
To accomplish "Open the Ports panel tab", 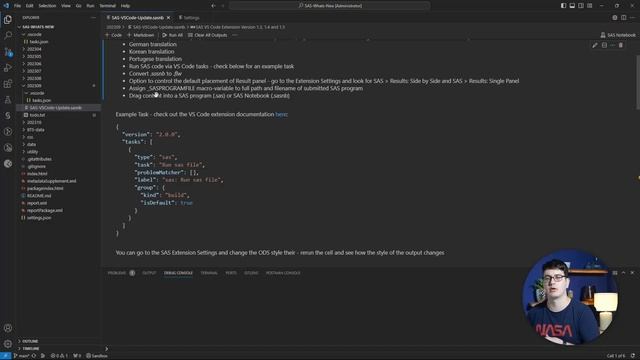I will (231, 273).
